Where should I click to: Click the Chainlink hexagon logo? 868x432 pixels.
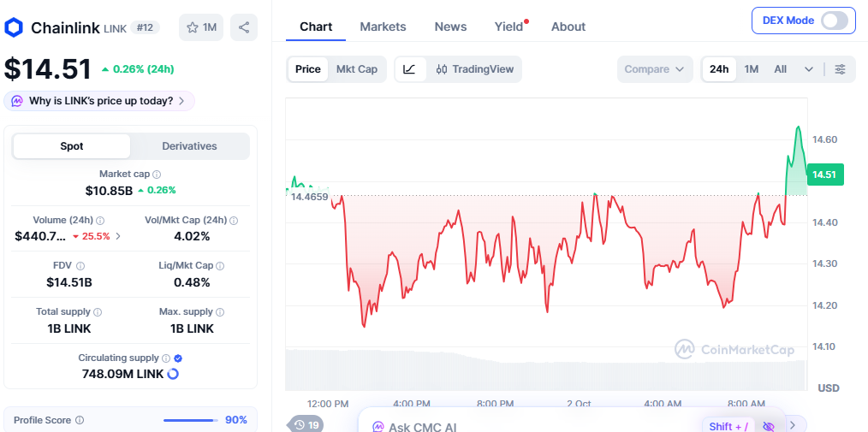[x=14, y=27]
